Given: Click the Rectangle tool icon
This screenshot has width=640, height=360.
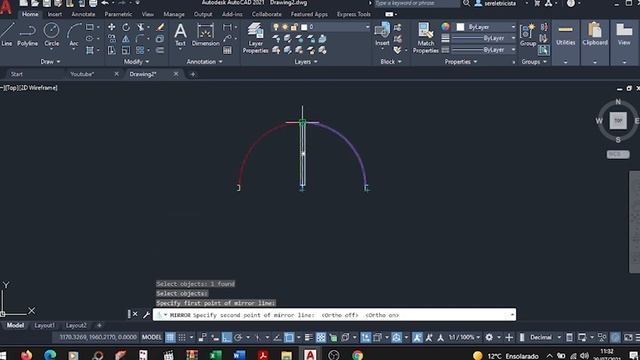Looking at the screenshot, I should (90, 27).
